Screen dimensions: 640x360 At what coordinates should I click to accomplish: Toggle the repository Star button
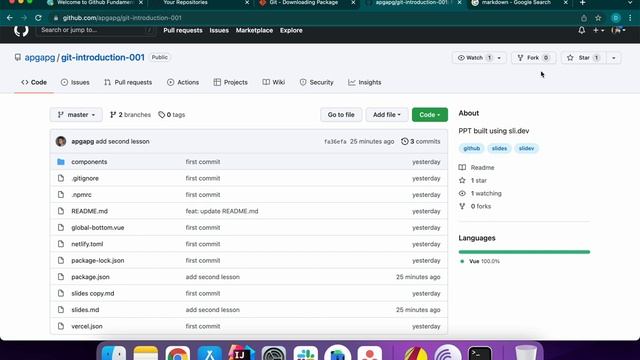(x=583, y=58)
